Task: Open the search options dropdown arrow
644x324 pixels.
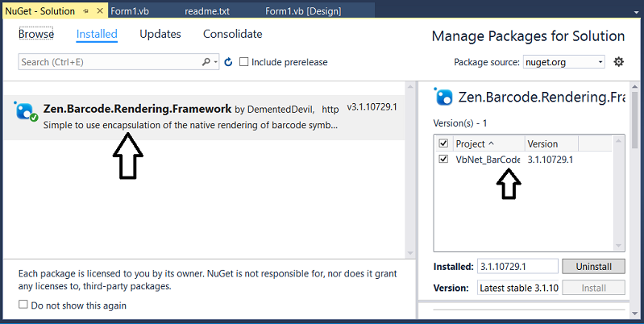Action: 216,62
